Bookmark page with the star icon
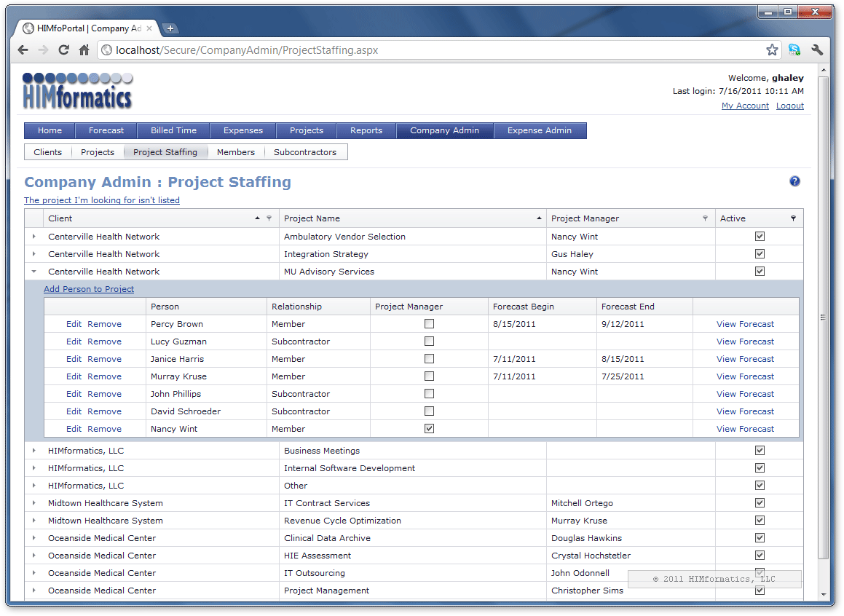This screenshot has height=616, width=844. (772, 50)
